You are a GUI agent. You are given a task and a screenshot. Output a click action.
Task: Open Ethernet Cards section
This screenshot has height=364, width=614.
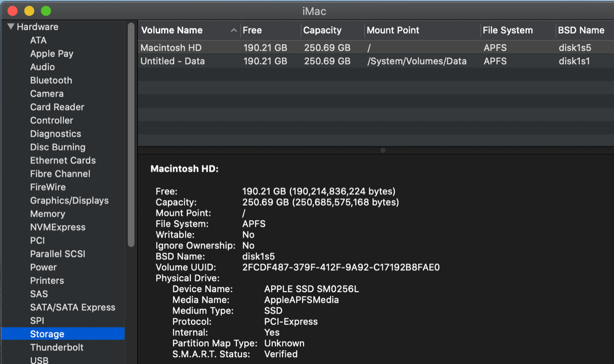pyautogui.click(x=63, y=161)
